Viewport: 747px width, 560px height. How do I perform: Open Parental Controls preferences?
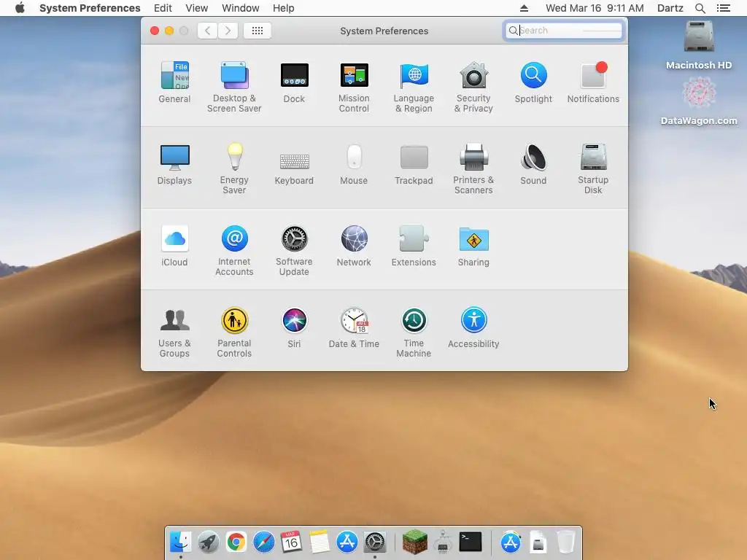pos(234,332)
